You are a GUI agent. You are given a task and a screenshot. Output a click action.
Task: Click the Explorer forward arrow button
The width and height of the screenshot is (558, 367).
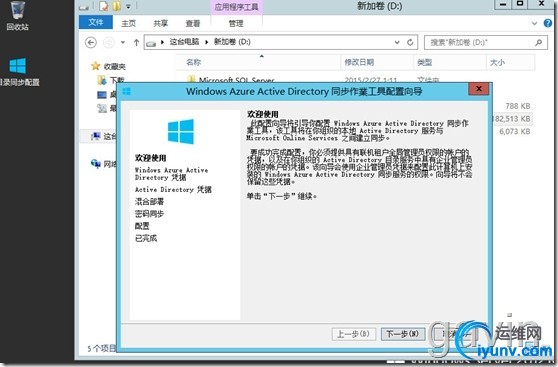tap(108, 43)
